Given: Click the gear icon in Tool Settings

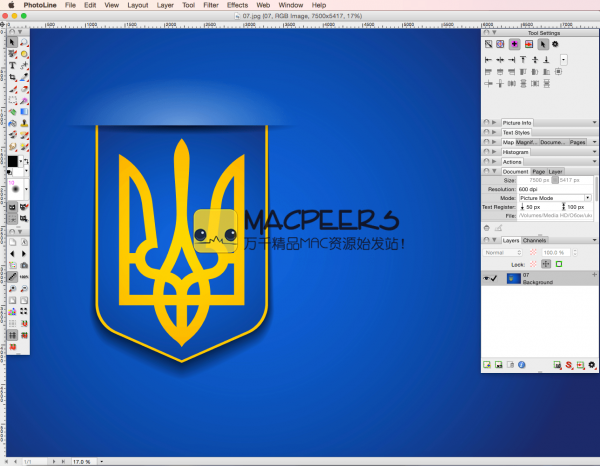Looking at the screenshot, I should point(556,44).
